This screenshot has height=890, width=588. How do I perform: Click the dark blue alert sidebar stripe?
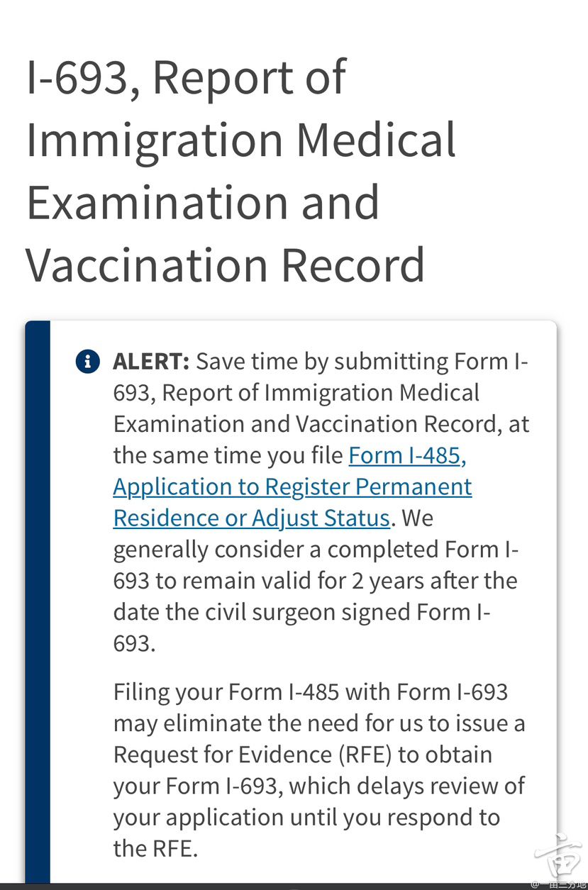click(38, 601)
